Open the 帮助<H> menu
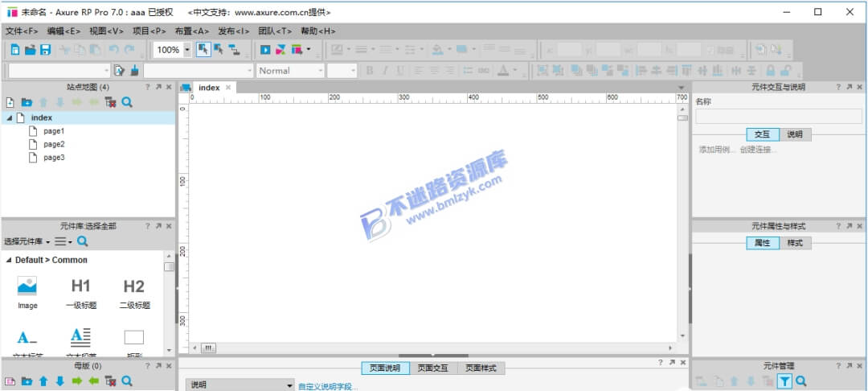Viewport: 868px width, 391px height. tap(318, 31)
